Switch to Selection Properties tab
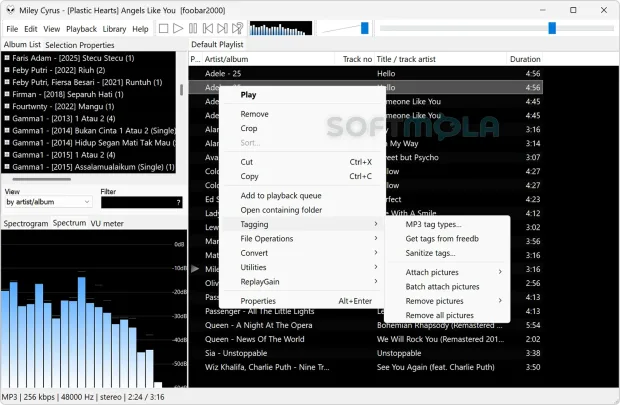 point(79,45)
